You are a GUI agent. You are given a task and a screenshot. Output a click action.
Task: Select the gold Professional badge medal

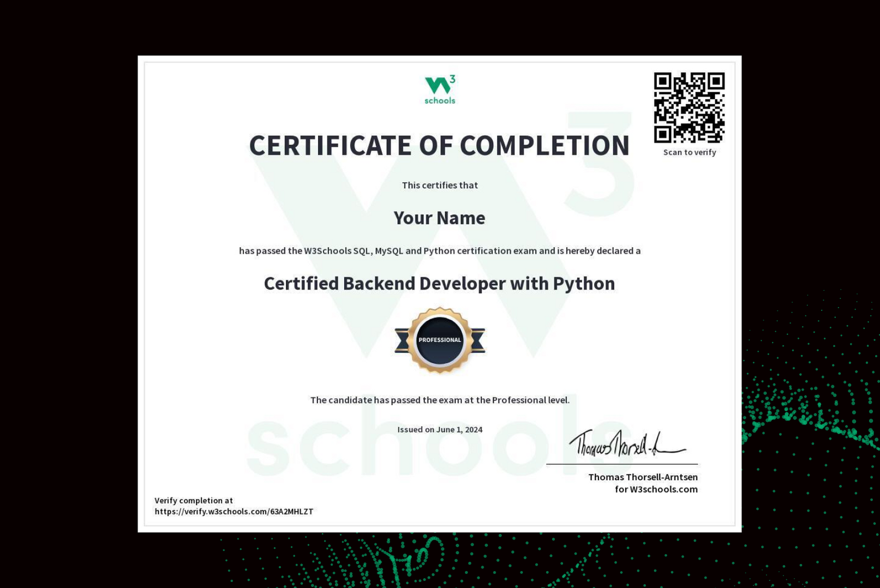click(440, 341)
